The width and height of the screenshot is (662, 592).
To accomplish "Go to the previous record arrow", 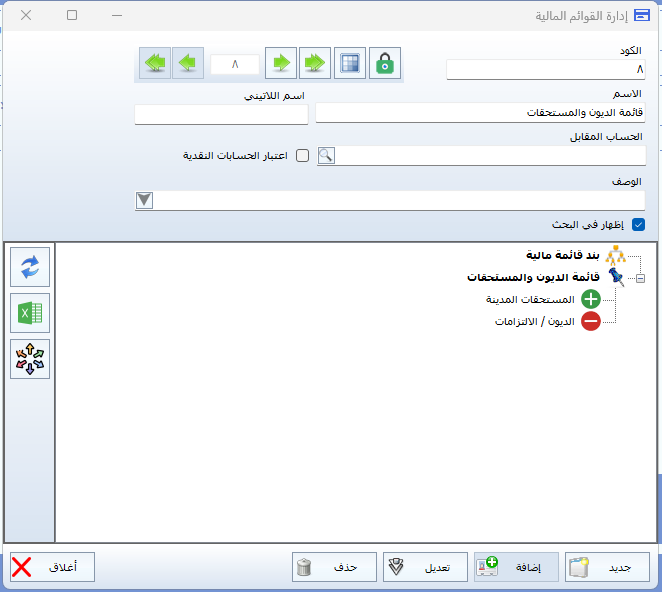I will 188,63.
